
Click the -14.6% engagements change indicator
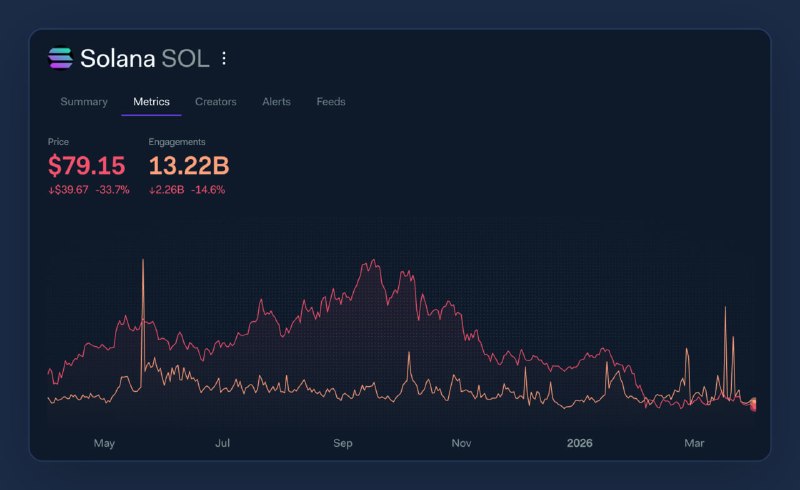[x=208, y=190]
